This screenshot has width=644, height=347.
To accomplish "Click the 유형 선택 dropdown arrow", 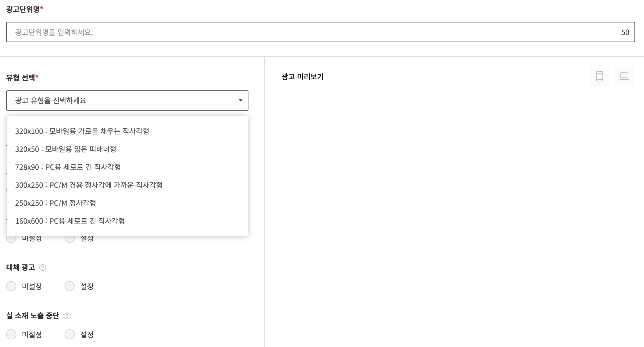I will click(x=240, y=100).
